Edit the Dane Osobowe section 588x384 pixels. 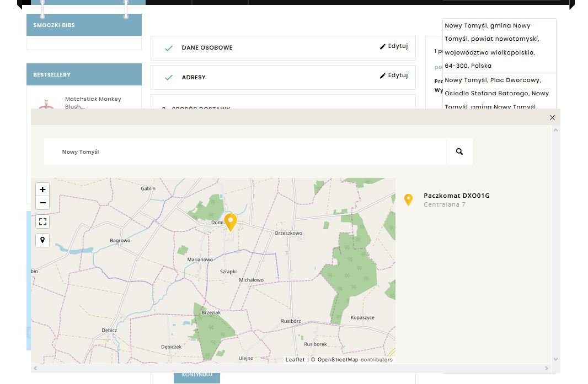394,46
